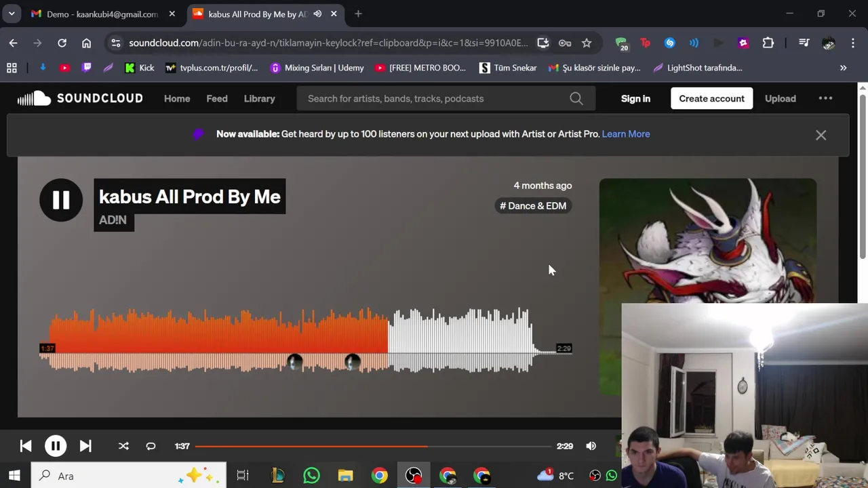Click the blue toolbar extension icon

670,43
